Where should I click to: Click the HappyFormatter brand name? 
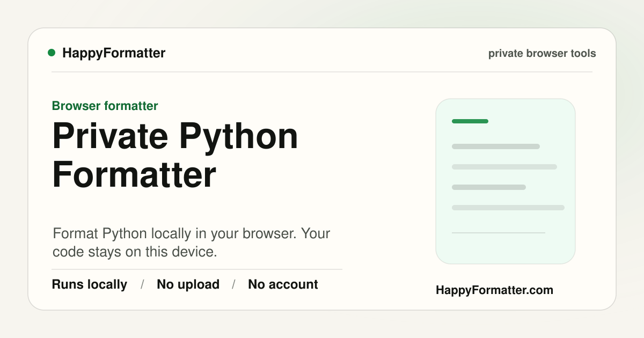(x=114, y=53)
